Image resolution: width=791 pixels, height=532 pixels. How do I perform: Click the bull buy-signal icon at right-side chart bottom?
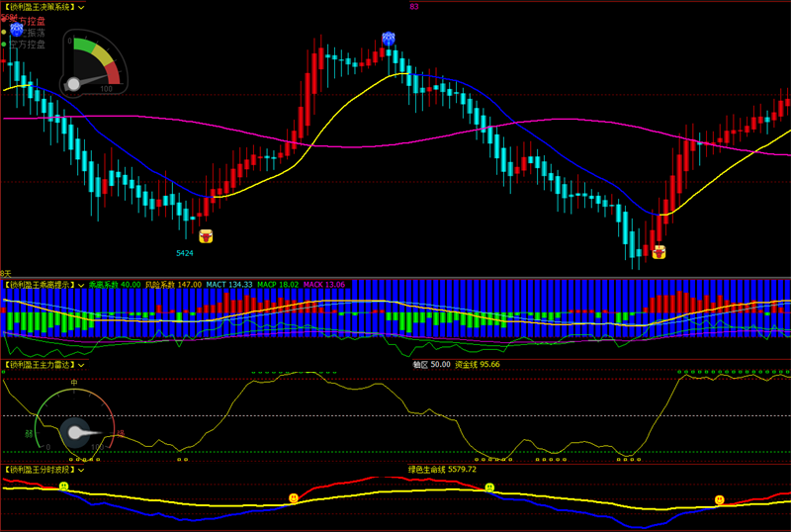(x=659, y=252)
